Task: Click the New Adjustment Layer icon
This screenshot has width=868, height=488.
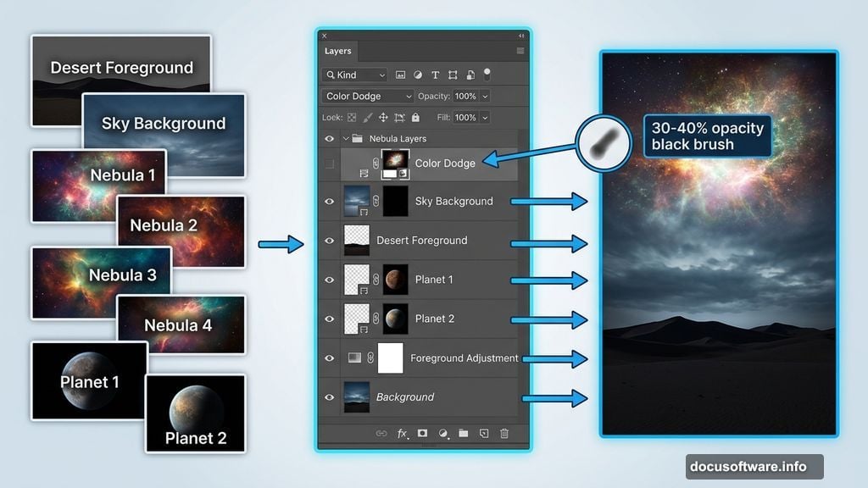Action: [444, 434]
